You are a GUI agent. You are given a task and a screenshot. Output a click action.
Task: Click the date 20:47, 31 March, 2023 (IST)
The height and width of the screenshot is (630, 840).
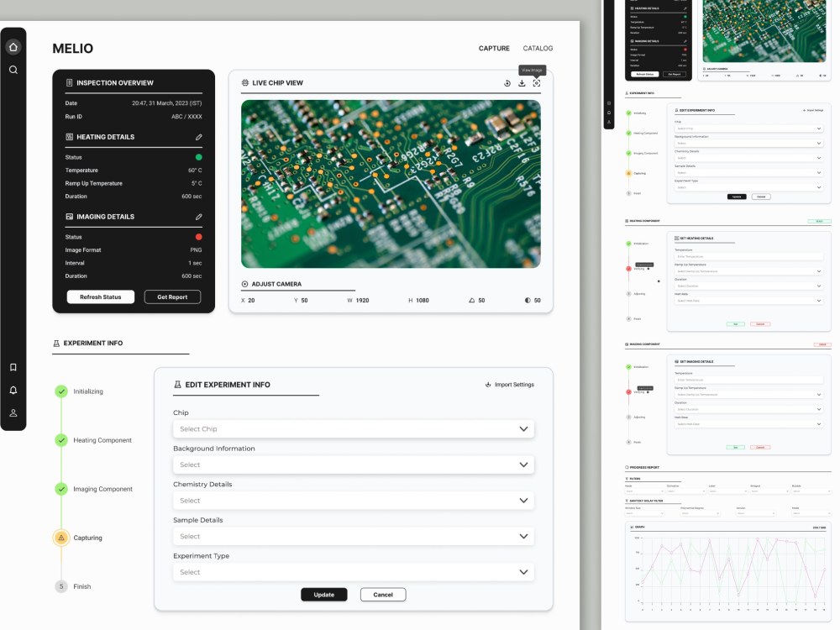(166, 103)
